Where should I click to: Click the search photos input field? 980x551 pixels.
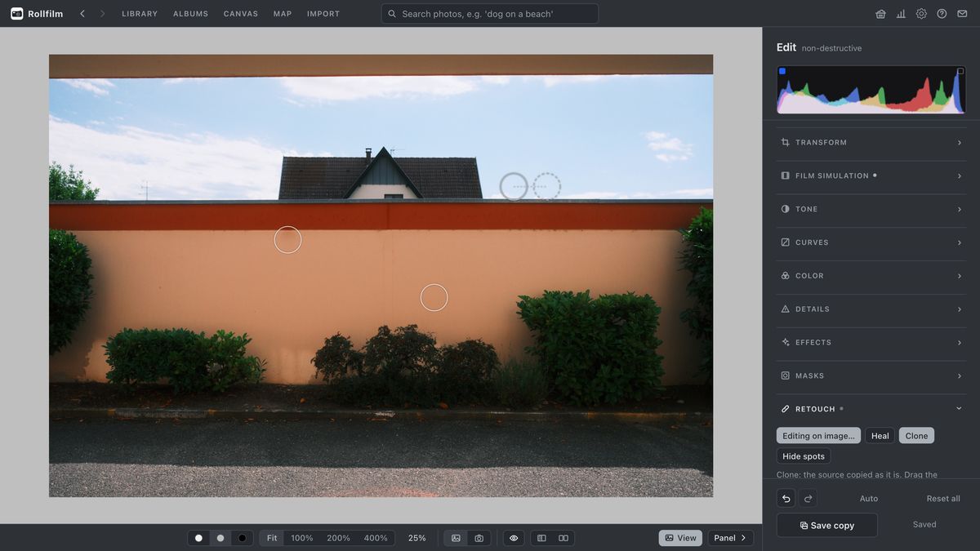point(489,14)
